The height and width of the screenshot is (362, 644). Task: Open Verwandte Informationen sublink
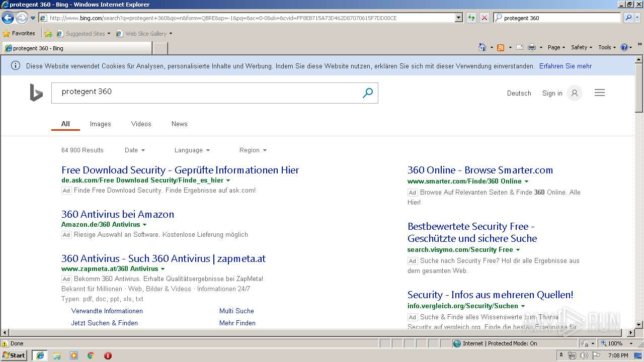click(107, 311)
